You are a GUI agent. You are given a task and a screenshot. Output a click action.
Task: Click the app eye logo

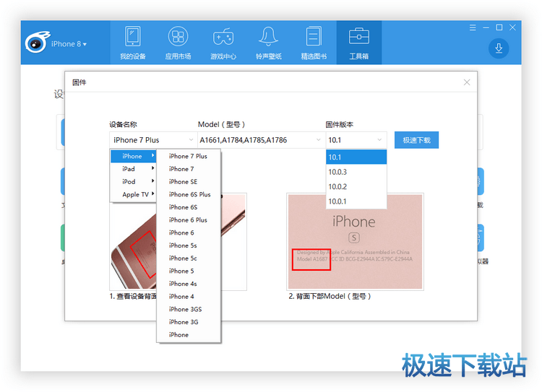click(x=37, y=43)
